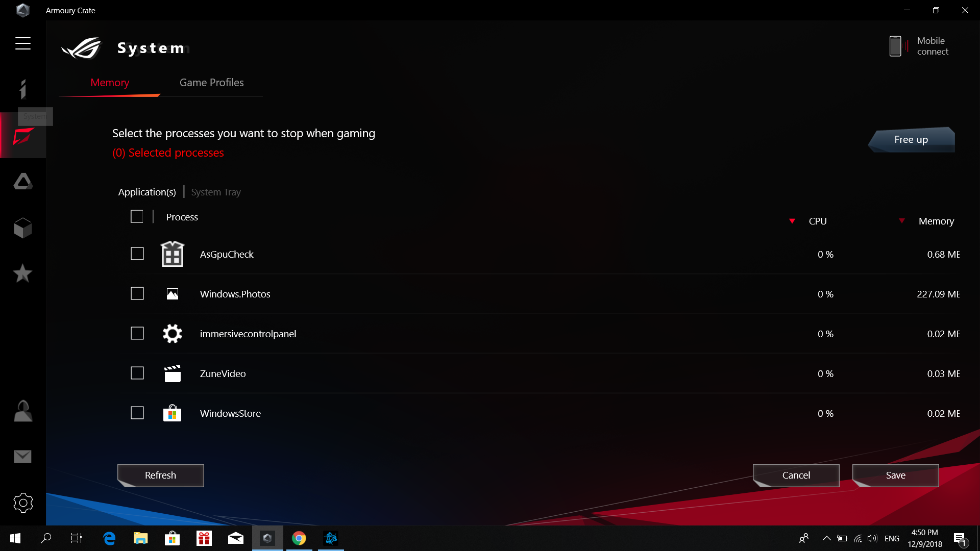Open the mail envelope sidebar icon

[22, 457]
